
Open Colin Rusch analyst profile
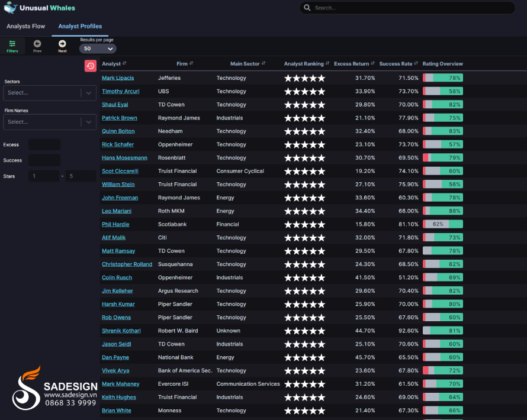point(117,277)
